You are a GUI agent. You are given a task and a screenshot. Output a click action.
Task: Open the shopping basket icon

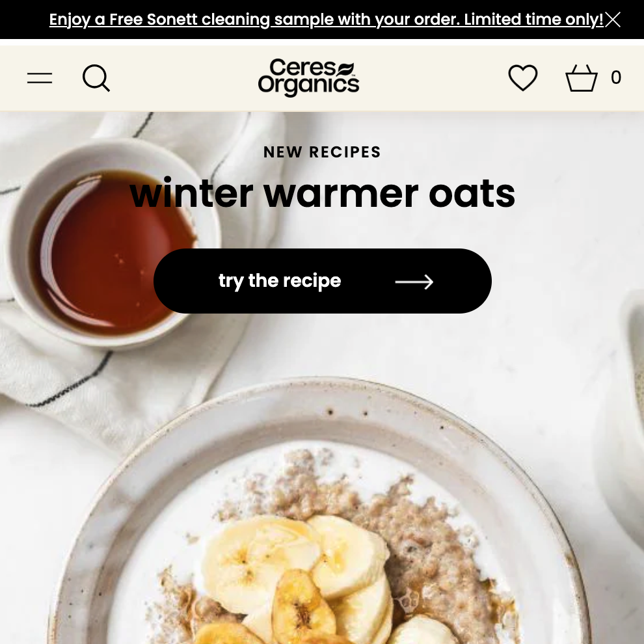coord(581,77)
